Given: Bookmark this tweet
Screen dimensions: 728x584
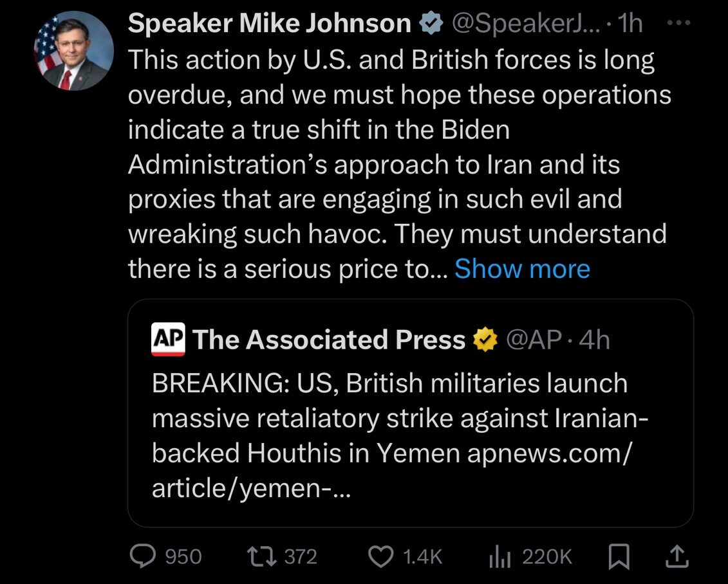Looking at the screenshot, I should pos(618,556).
